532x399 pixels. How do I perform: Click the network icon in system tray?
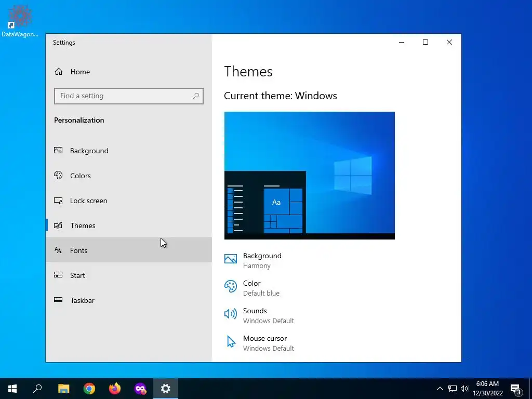pos(453,389)
